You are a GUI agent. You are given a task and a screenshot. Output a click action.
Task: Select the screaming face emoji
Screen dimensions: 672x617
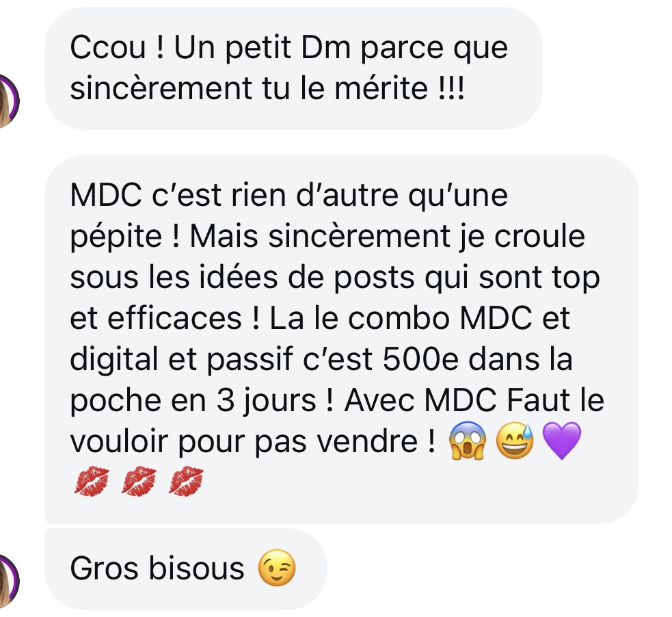click(468, 441)
